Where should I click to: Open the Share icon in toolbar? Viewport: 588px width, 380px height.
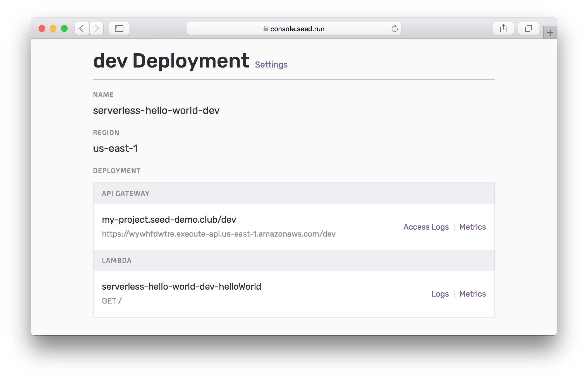click(x=503, y=28)
